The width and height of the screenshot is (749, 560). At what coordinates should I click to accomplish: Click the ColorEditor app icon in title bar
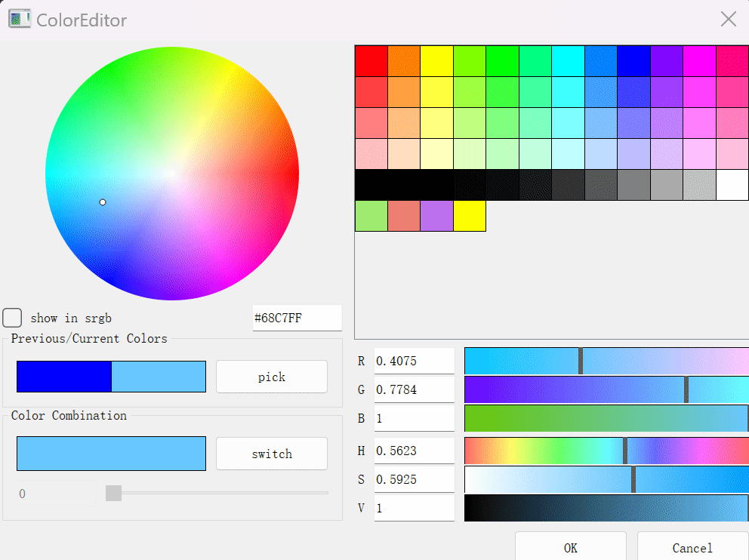tap(19, 19)
